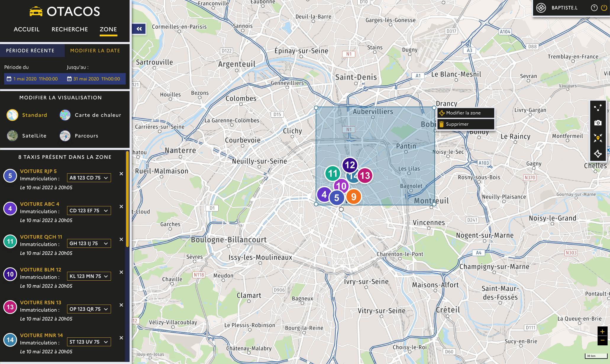
Task: Select the connected-nodes path tool
Action: pyautogui.click(x=598, y=108)
